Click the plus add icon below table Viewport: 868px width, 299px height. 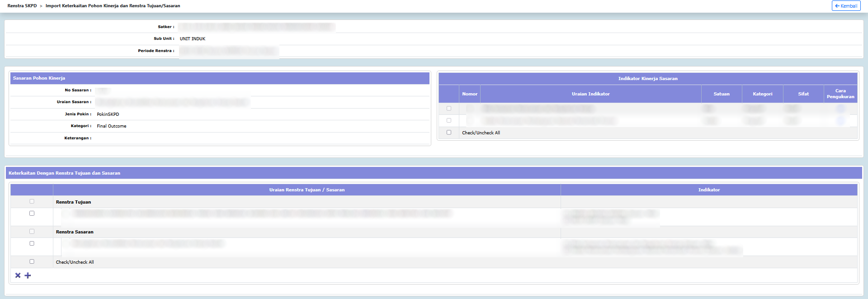coord(28,275)
